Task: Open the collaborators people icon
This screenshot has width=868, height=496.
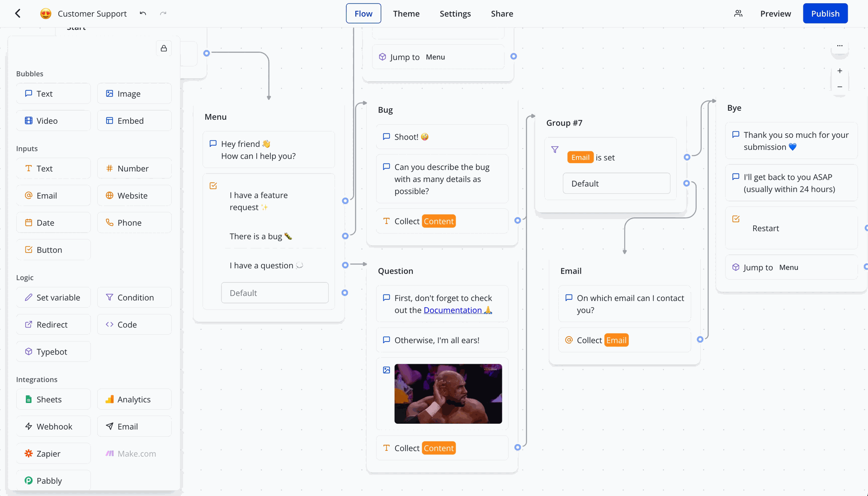Action: (738, 14)
